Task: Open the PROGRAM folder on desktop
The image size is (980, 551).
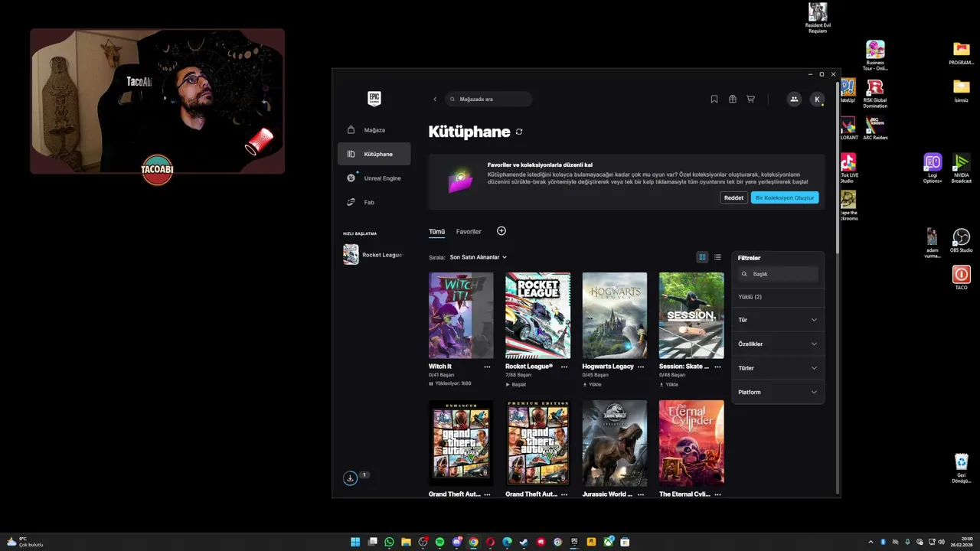Action: pyautogui.click(x=962, y=54)
